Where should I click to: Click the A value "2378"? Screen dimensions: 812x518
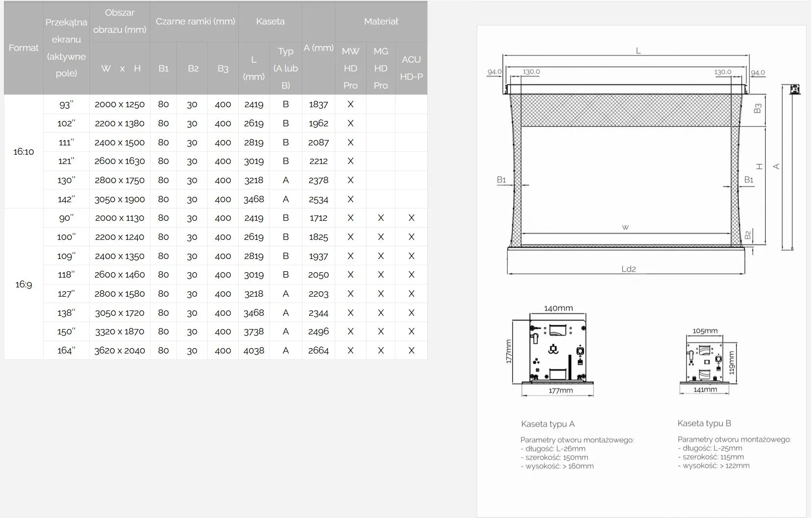click(319, 180)
